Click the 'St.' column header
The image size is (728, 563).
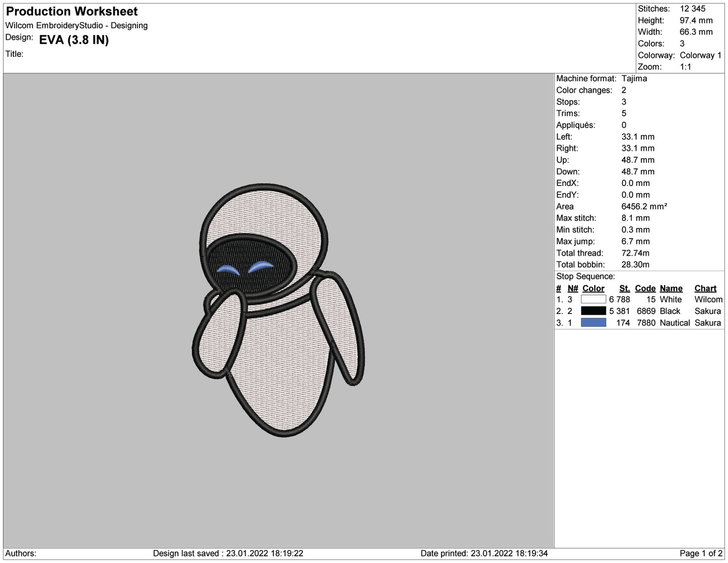coord(624,288)
